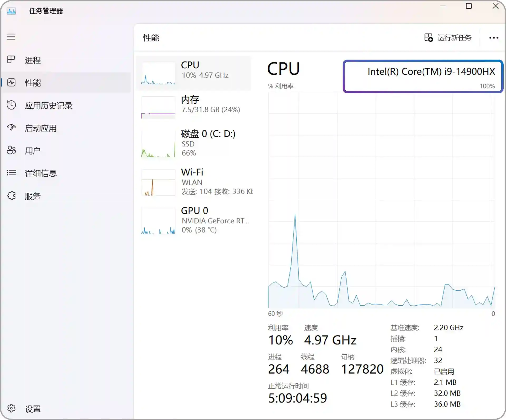Open the 服务 services puzzle icon
Image resolution: width=506 pixels, height=420 pixels.
(x=11, y=196)
